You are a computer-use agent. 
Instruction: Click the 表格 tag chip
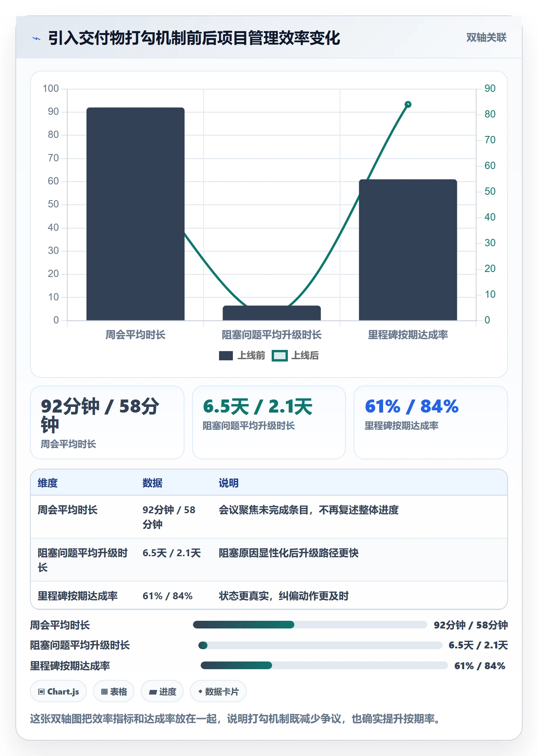[x=114, y=691]
